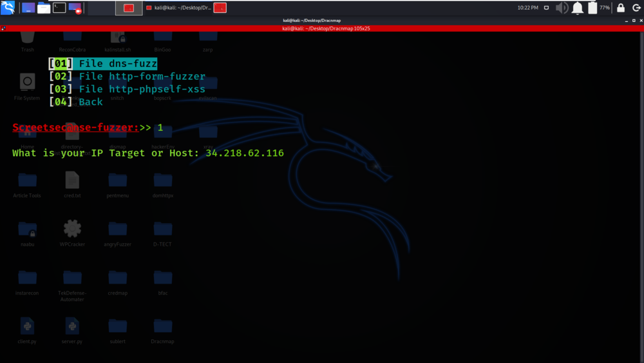Screen dimensions: 644x363
Task: Open the 10:22 PM clock
Action: [528, 8]
